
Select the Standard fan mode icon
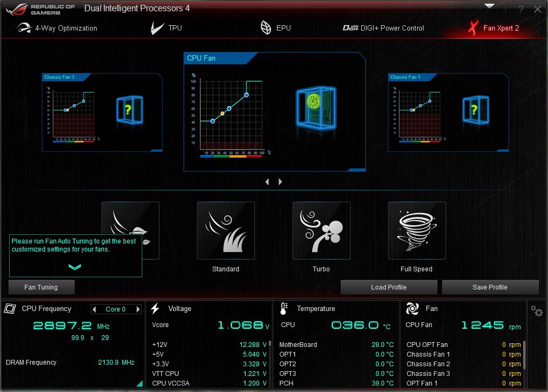click(x=226, y=231)
